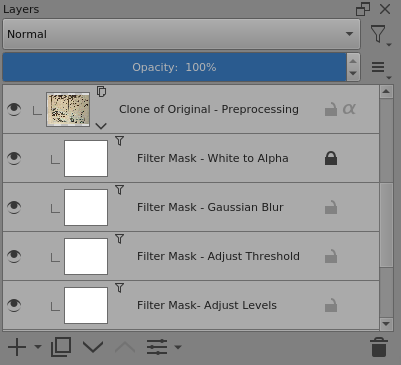Lock the Gaussian Blur filter mask
The image size is (401, 365).
click(x=331, y=207)
